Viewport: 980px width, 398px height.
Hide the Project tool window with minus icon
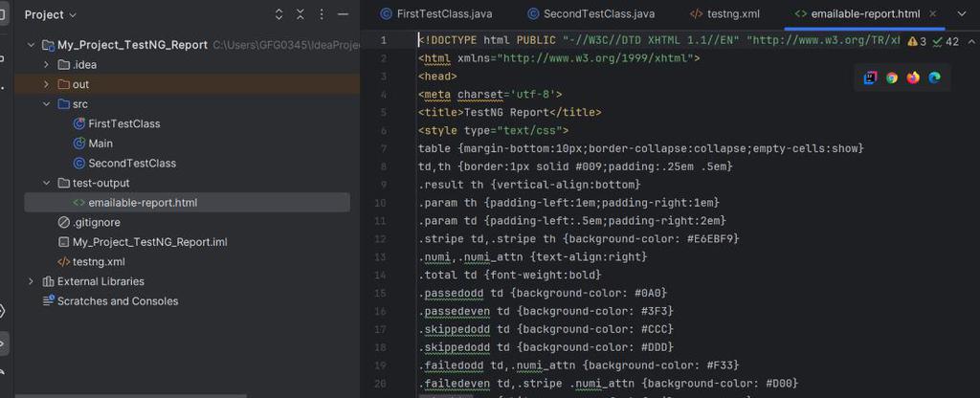pos(342,14)
